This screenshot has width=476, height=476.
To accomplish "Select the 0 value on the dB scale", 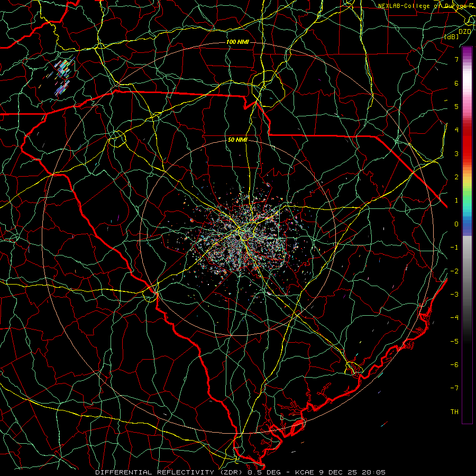I will coord(456,224).
